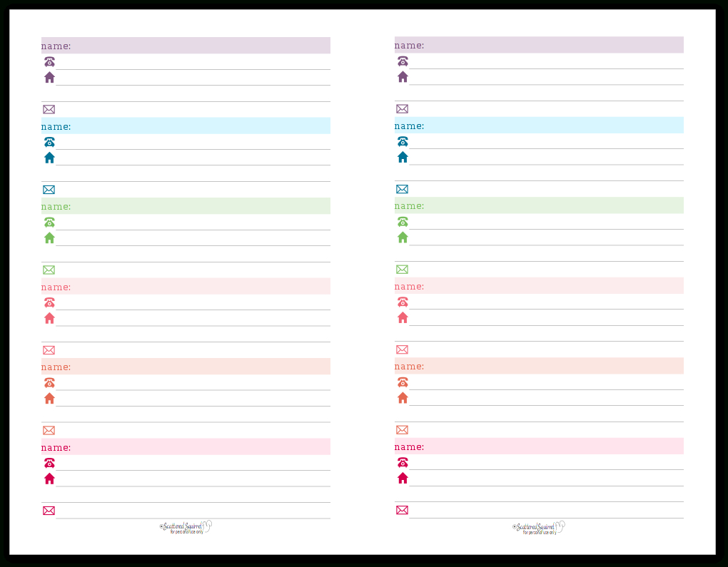Click the orange envelope icon on left page
Viewport: 728px width, 567px height.
tap(49, 431)
